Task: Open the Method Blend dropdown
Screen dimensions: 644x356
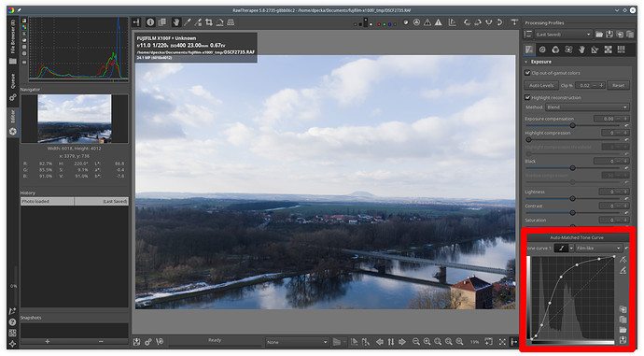Action: click(x=587, y=107)
